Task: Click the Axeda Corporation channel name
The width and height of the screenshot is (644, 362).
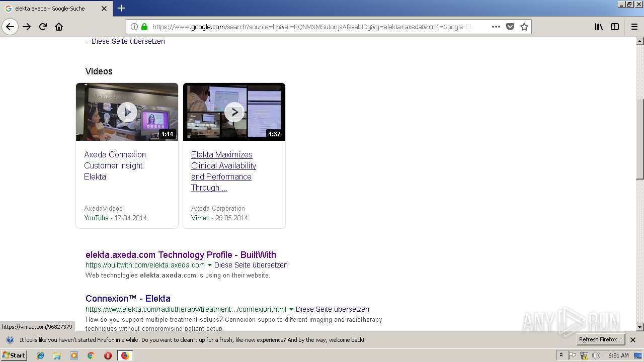Action: (218, 208)
